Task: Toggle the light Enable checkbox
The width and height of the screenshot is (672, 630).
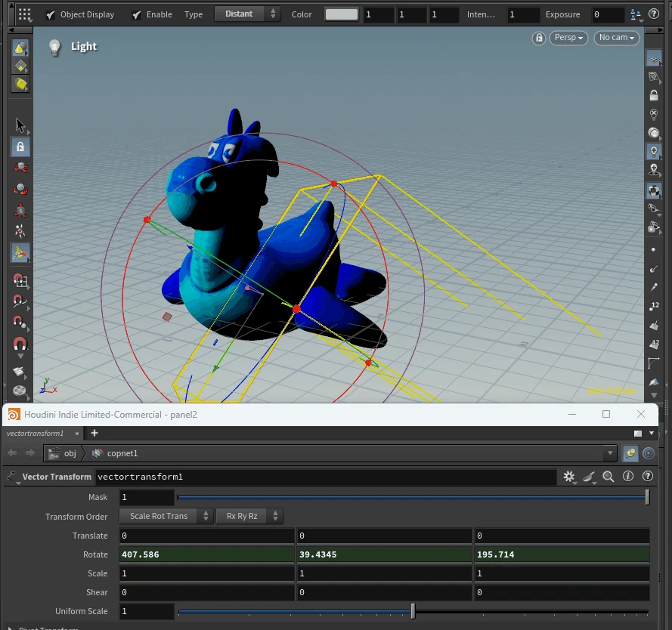Action: tap(136, 15)
